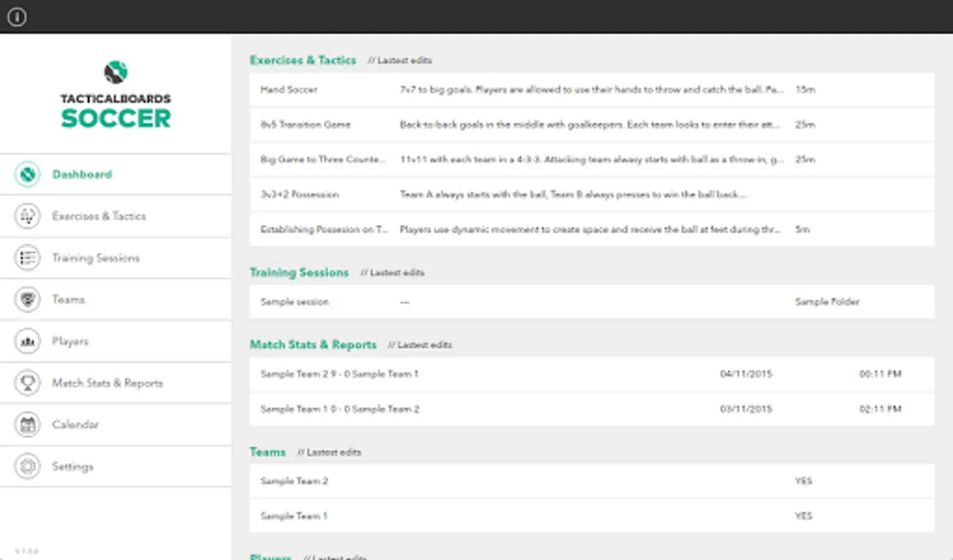The height and width of the screenshot is (560, 953).
Task: Open Calendar from the sidebar
Action: [115, 424]
